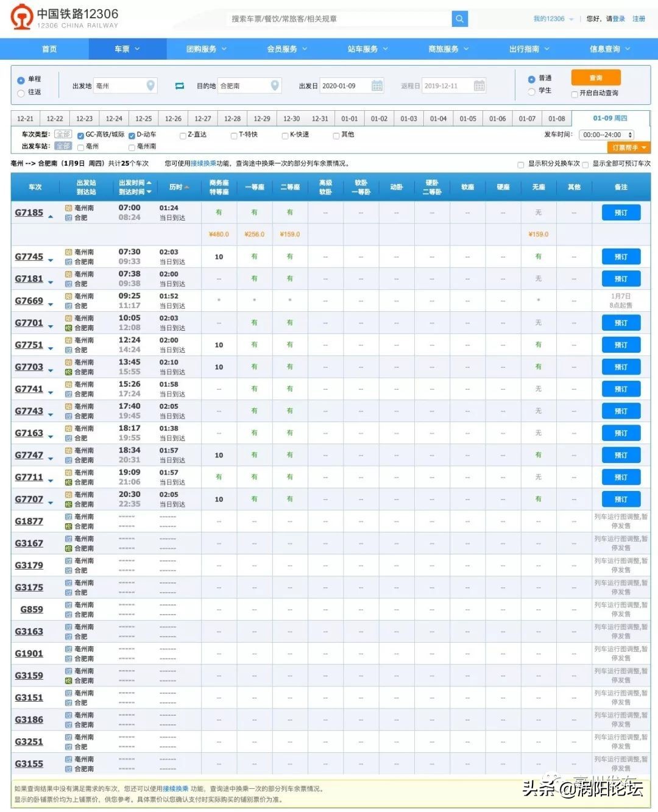658x812 pixels.
Task: Expand G7185 train details arrow
Action: click(51, 216)
